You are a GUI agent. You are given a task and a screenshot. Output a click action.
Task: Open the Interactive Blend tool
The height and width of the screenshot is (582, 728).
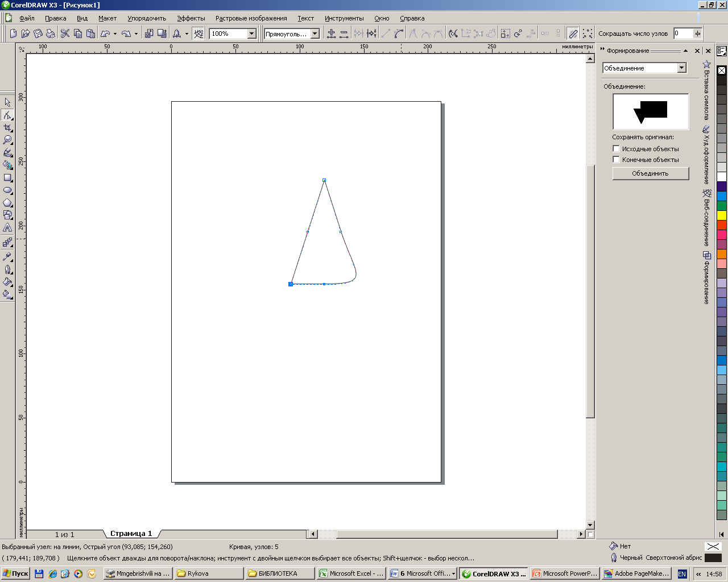coord(7,243)
